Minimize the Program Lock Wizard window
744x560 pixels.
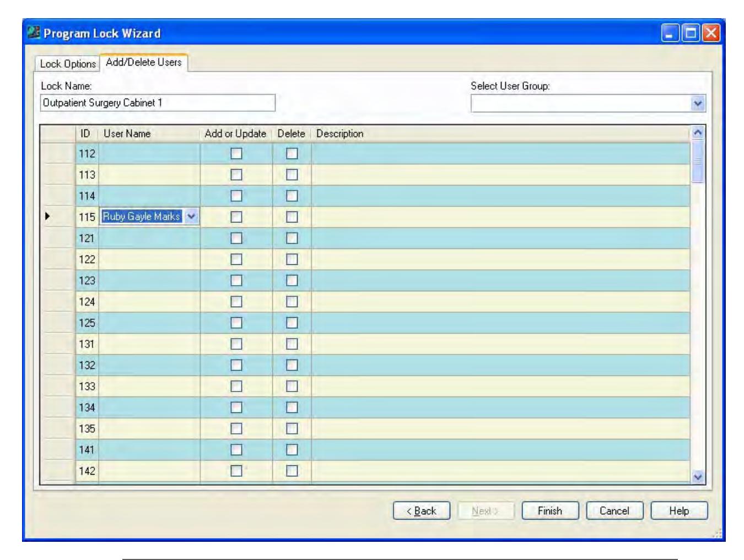(670, 33)
